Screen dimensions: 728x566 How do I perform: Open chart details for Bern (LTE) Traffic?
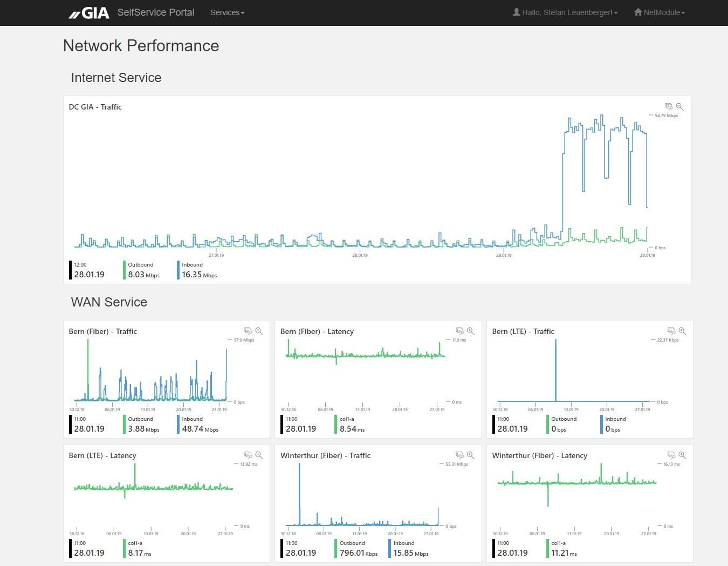click(x=671, y=331)
